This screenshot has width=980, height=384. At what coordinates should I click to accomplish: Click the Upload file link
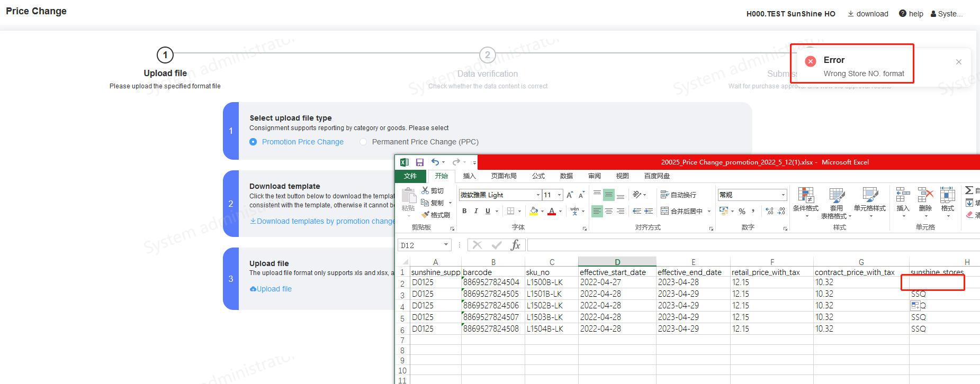pos(271,289)
